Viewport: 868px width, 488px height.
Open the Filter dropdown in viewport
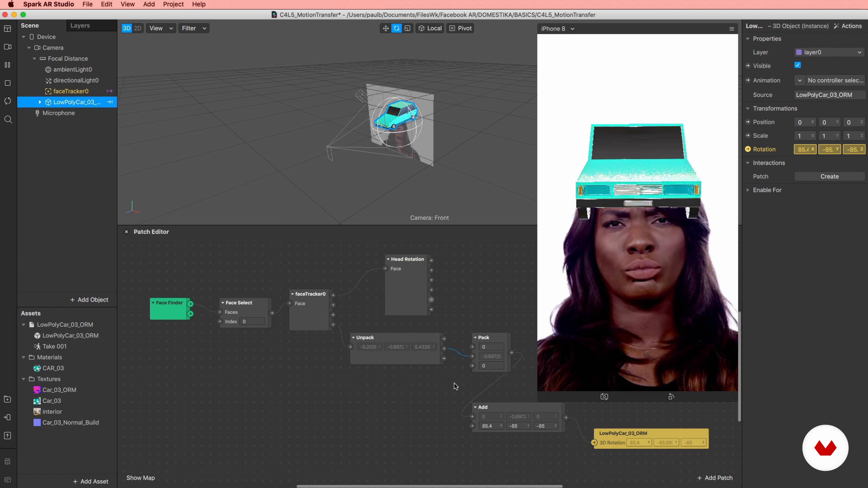pos(193,28)
